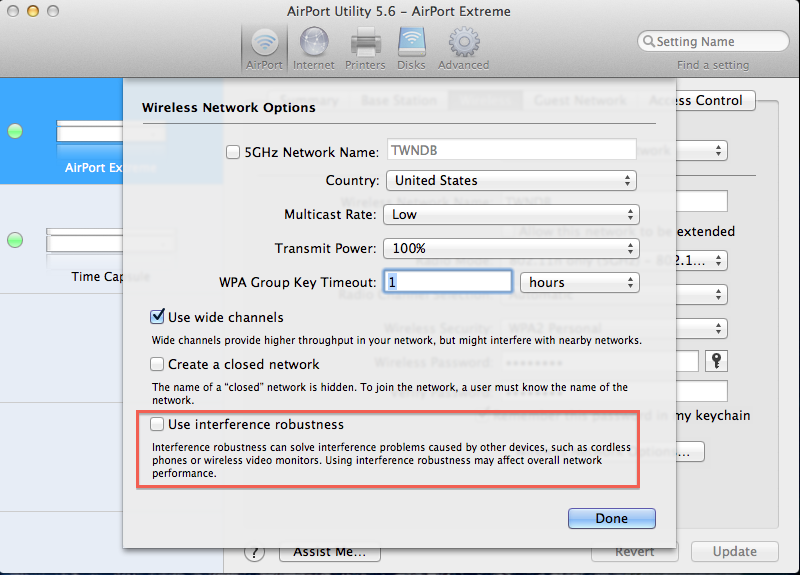Check Create a closed network

point(157,364)
